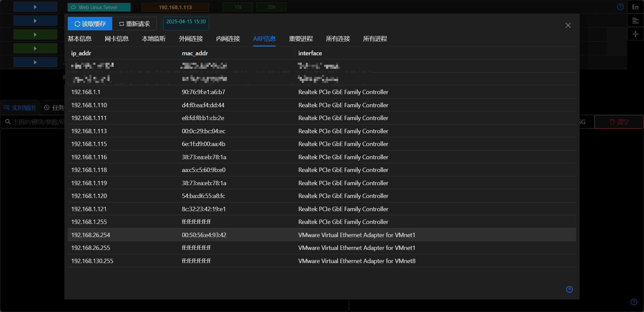Click the help icon beside the En button

(620, 7)
